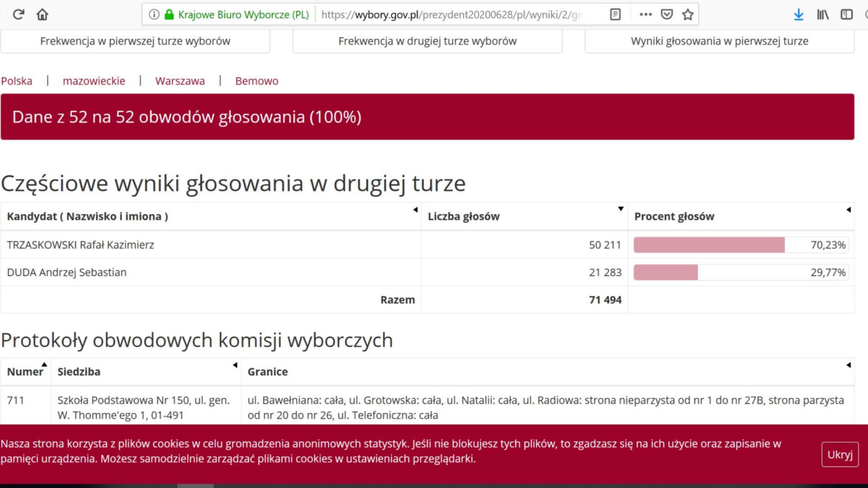Go to the mazowieckie breadcrumb link

click(94, 81)
